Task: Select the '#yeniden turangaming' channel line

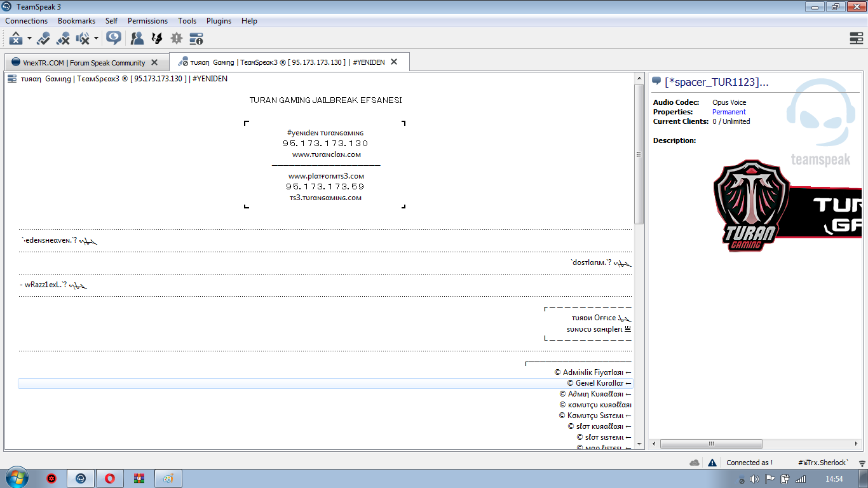Action: 325,133
